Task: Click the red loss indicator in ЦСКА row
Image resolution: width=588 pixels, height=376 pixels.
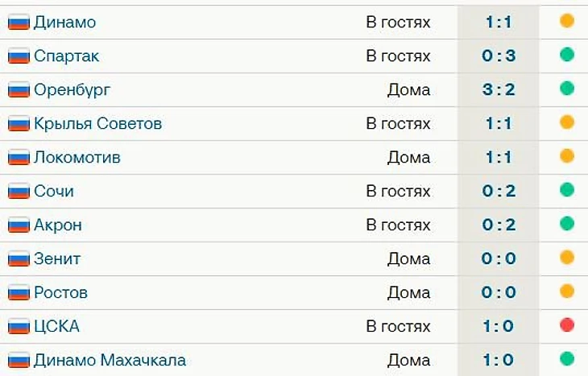Action: click(x=567, y=325)
